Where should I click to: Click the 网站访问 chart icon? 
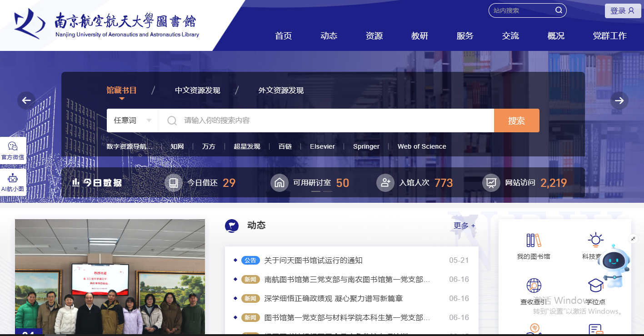pyautogui.click(x=491, y=183)
